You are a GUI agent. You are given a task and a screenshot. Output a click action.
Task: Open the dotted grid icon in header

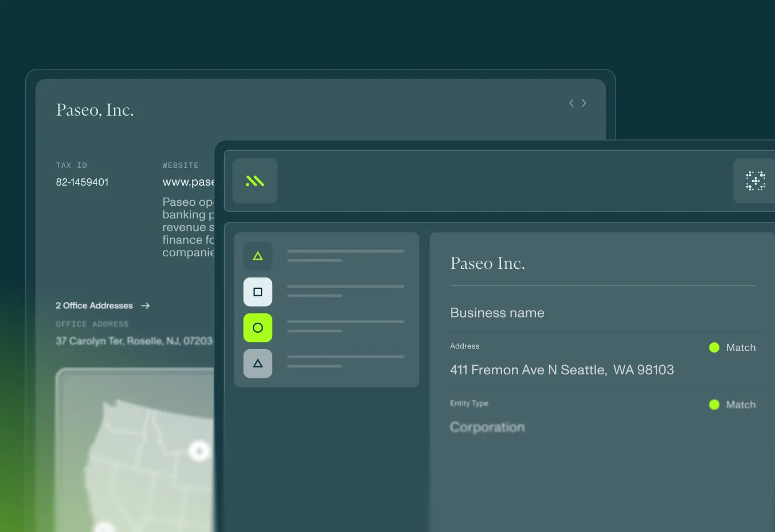[755, 181]
